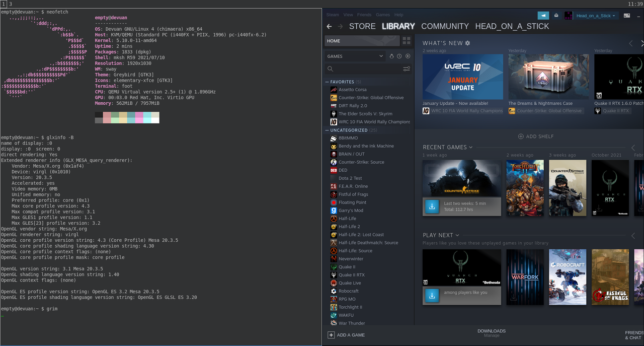
Task: Open the announcements megaphone icon
Action: [x=543, y=16]
